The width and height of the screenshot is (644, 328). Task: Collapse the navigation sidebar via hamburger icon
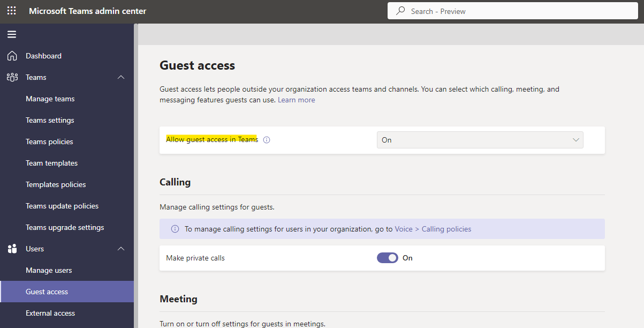click(11, 34)
